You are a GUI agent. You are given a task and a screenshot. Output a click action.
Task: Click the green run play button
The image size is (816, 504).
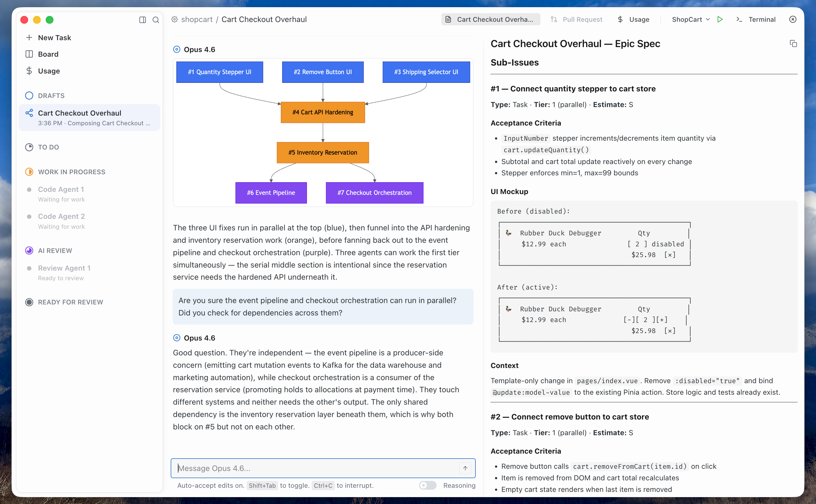[720, 19]
